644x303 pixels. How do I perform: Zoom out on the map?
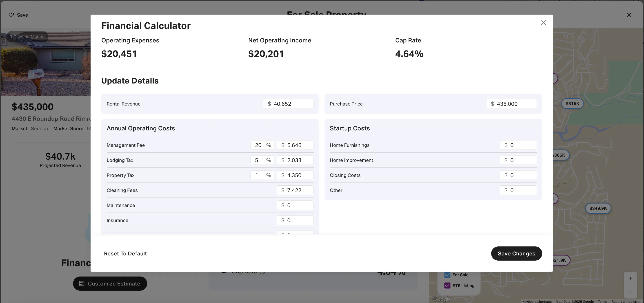click(630, 292)
